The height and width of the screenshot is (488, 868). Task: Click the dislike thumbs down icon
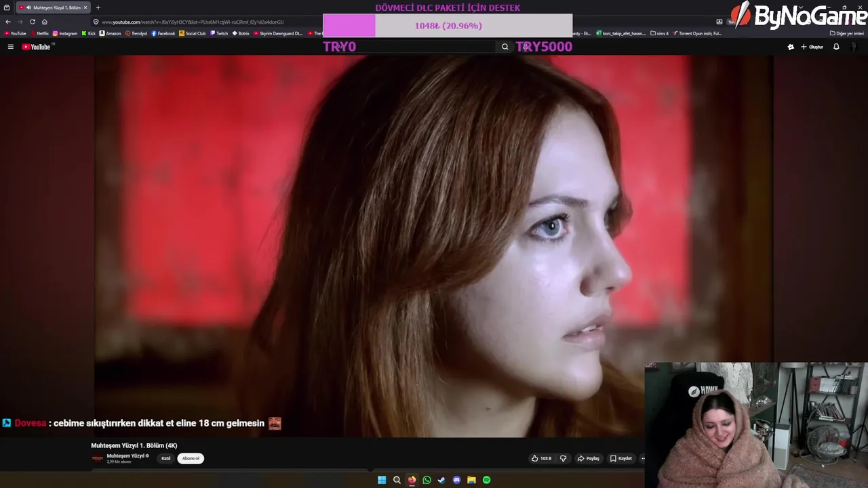tap(563, 458)
